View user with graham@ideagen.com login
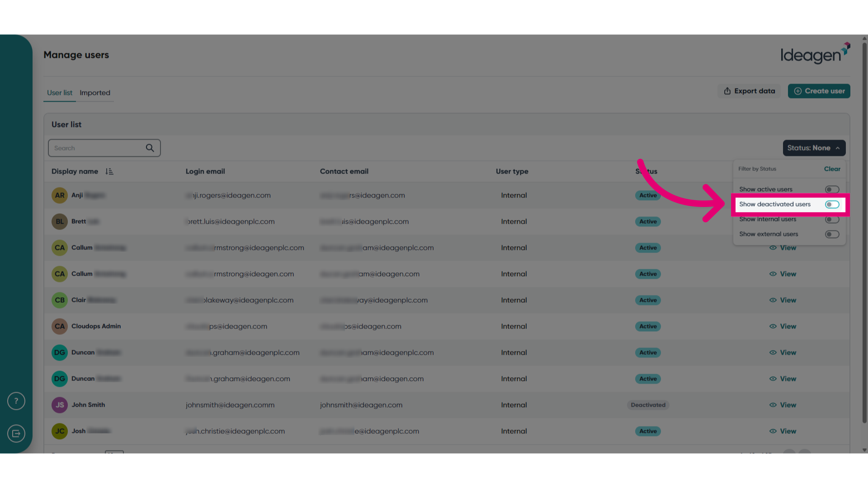The image size is (868, 488). pos(783,379)
